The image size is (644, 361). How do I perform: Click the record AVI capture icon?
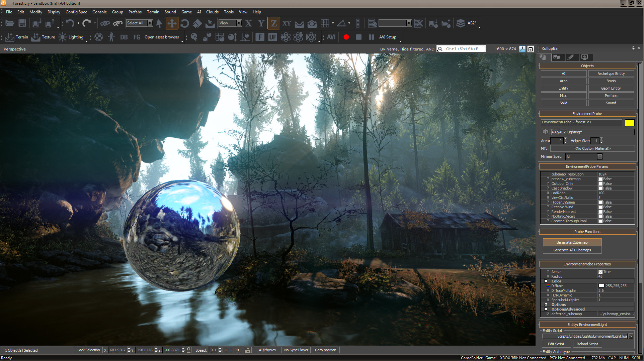(x=347, y=37)
